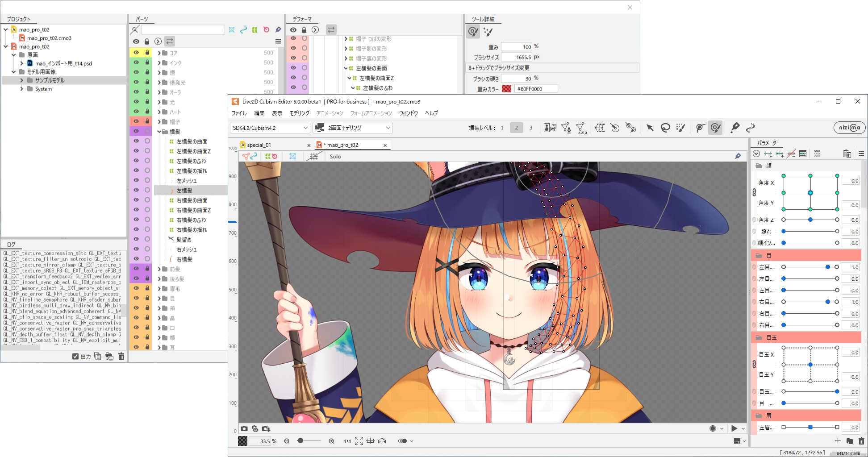Open the SDK4.2/Cubism4.2 dropdown
This screenshot has width=868, height=457.
(x=268, y=128)
